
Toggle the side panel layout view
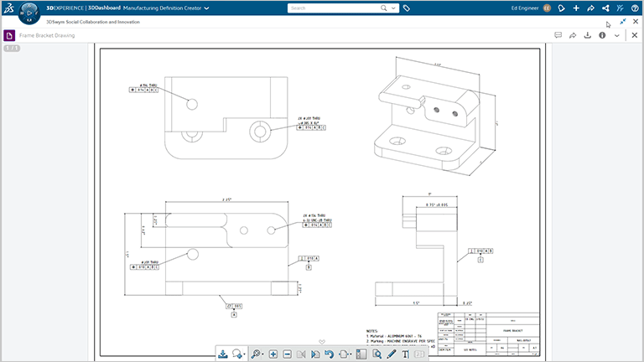[x=361, y=354]
